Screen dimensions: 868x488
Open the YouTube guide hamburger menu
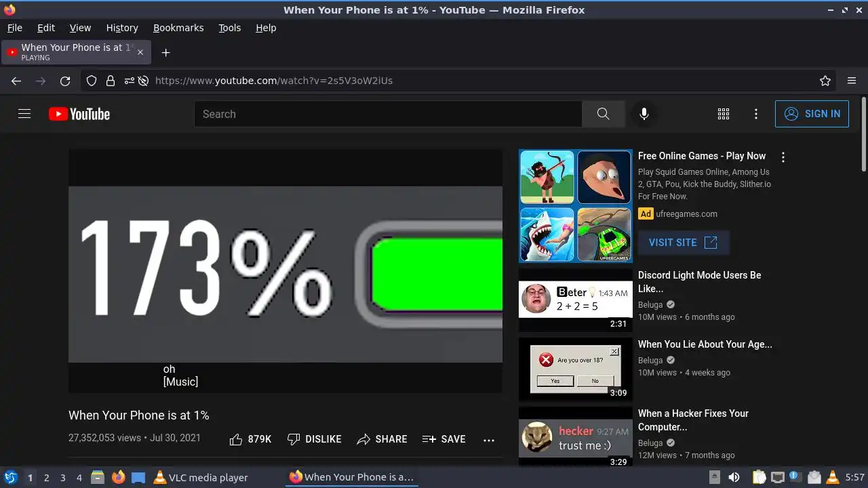coord(24,114)
